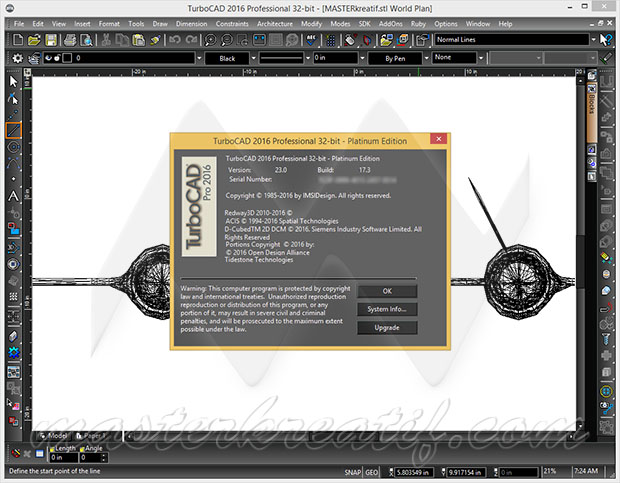Open the Constraints menu

click(x=232, y=24)
